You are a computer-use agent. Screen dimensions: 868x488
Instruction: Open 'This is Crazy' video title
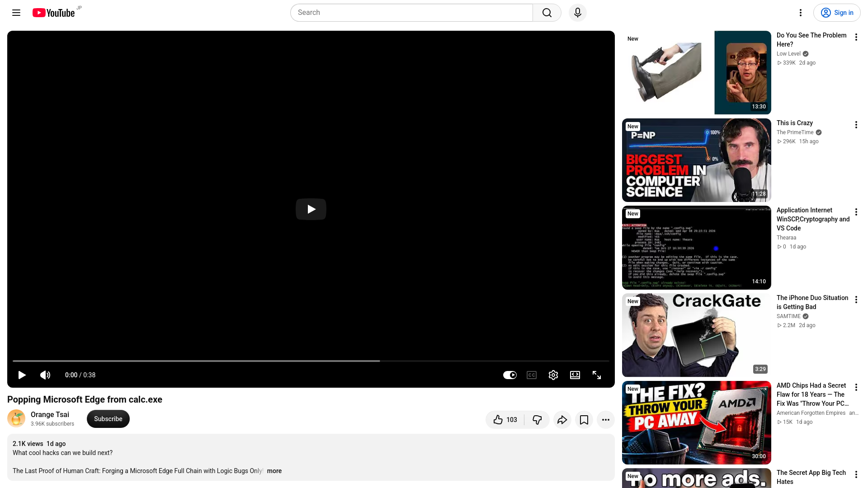point(794,123)
